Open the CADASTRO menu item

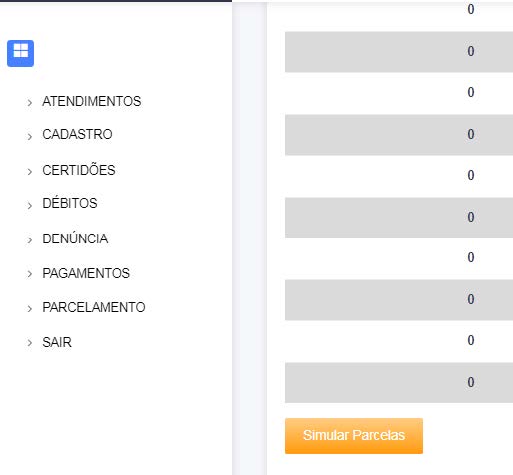point(77,134)
